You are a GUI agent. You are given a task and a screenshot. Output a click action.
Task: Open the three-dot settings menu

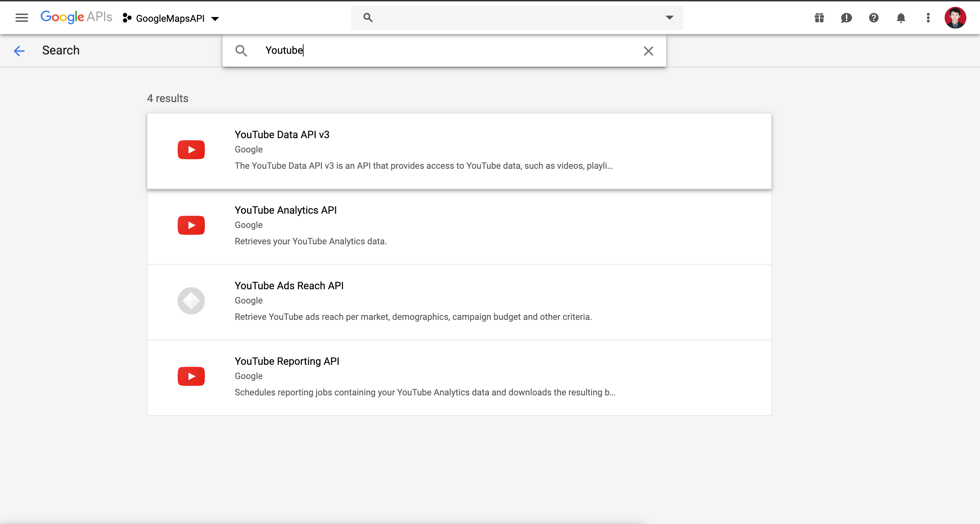928,18
